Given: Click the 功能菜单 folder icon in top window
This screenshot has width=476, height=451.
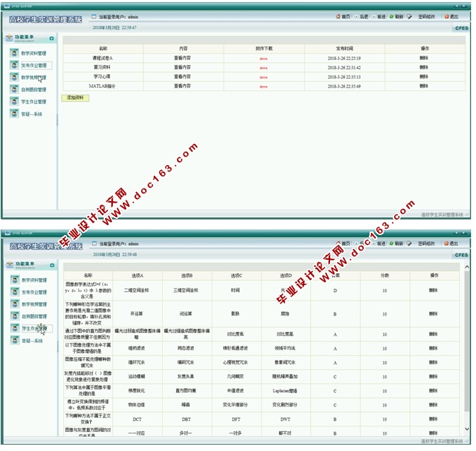Looking at the screenshot, I should click(x=9, y=37).
